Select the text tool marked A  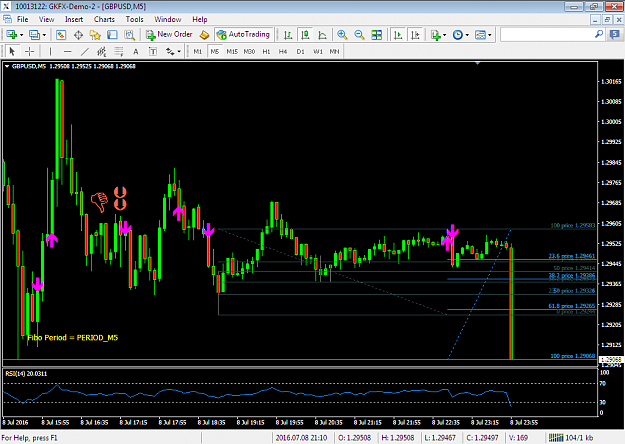(x=136, y=51)
